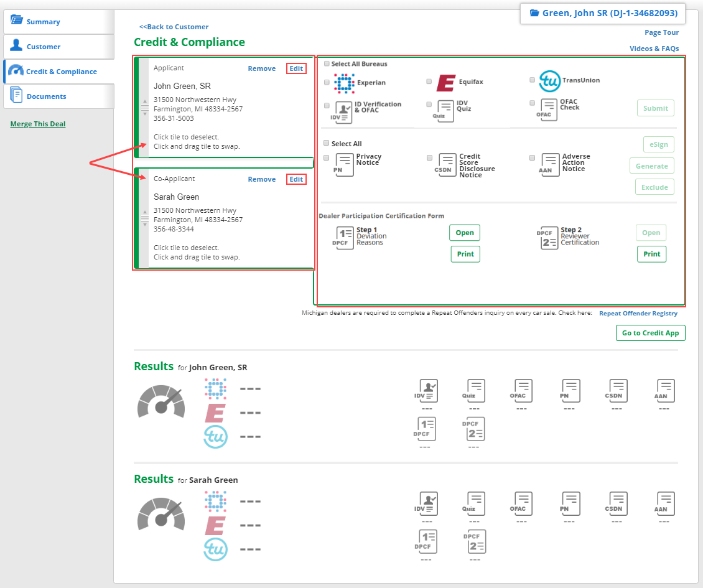Open DPCF 2 result icon for John Green
703x588 pixels.
475,429
